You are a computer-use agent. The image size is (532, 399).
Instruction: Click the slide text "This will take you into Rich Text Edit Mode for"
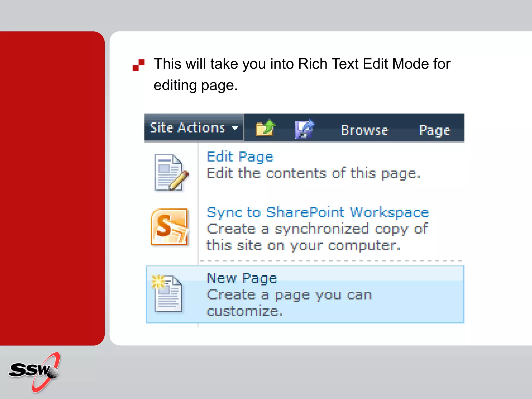point(302,64)
